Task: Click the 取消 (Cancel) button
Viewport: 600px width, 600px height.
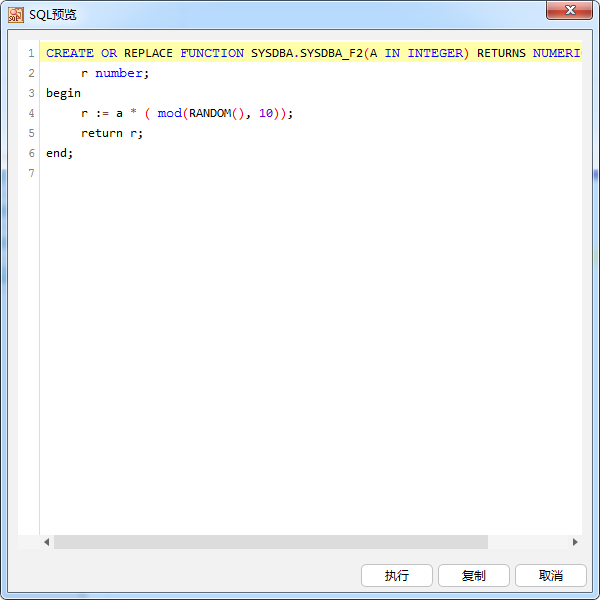Action: (x=551, y=575)
